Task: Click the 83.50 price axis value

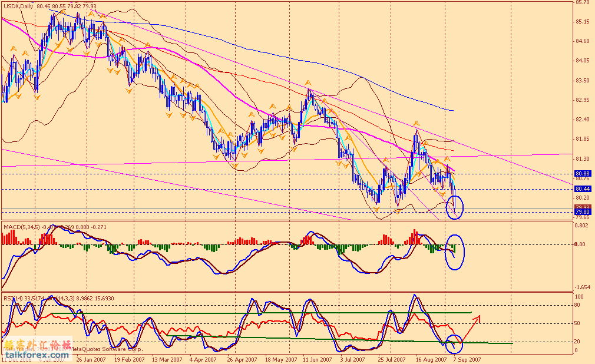Action: coord(583,81)
